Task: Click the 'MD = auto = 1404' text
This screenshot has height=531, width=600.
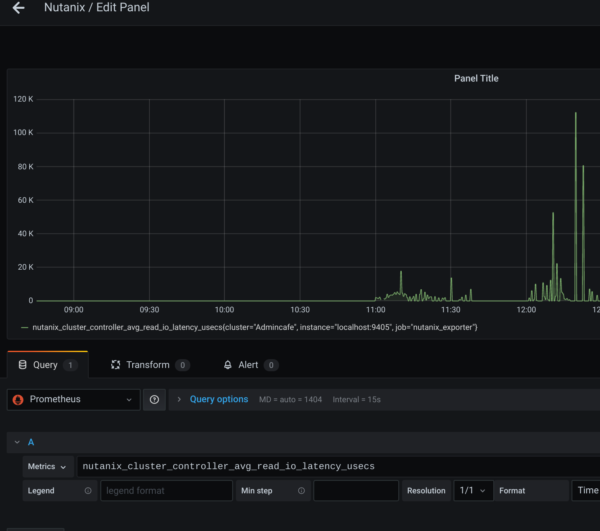Action: click(290, 399)
